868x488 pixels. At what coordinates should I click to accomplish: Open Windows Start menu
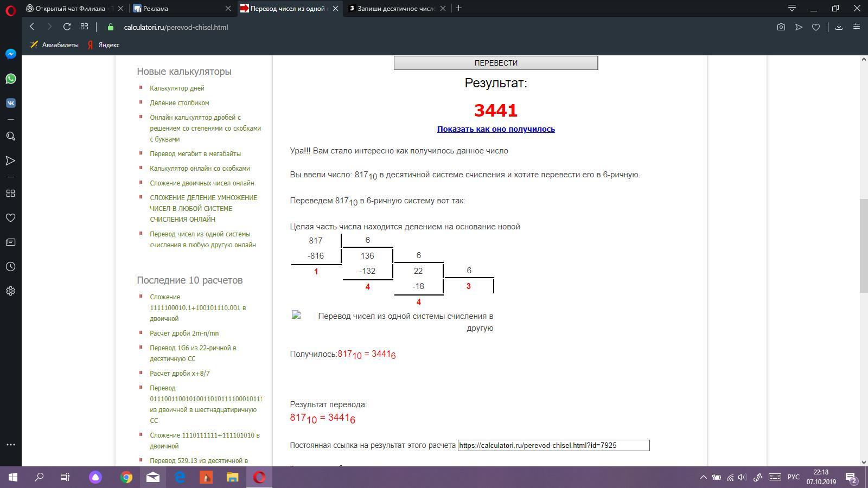tap(13, 477)
